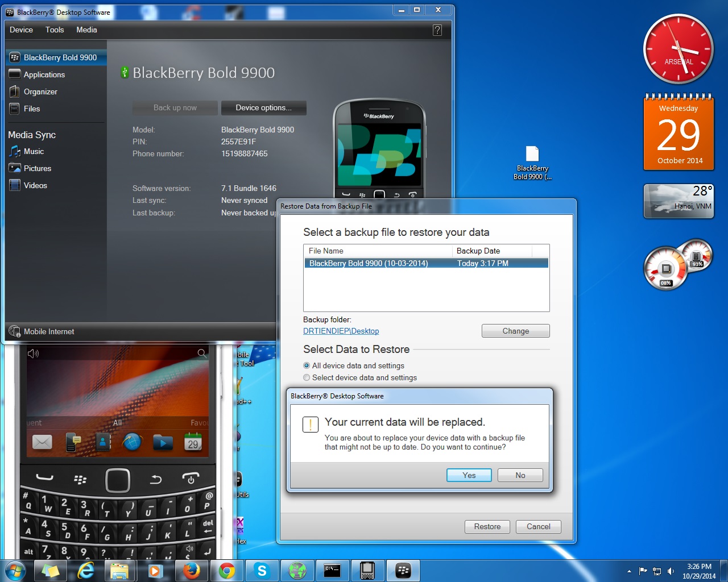
Task: Open the Device menu
Action: [x=21, y=30]
